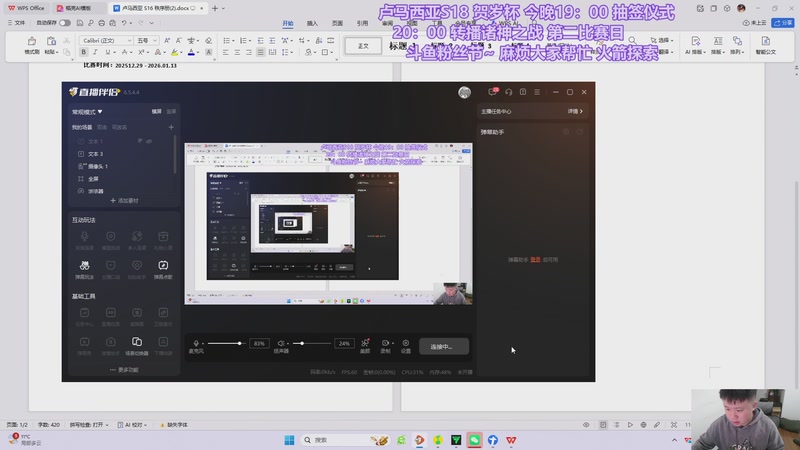
Task: Increase font size with the A+ icon
Action: (x=167, y=40)
